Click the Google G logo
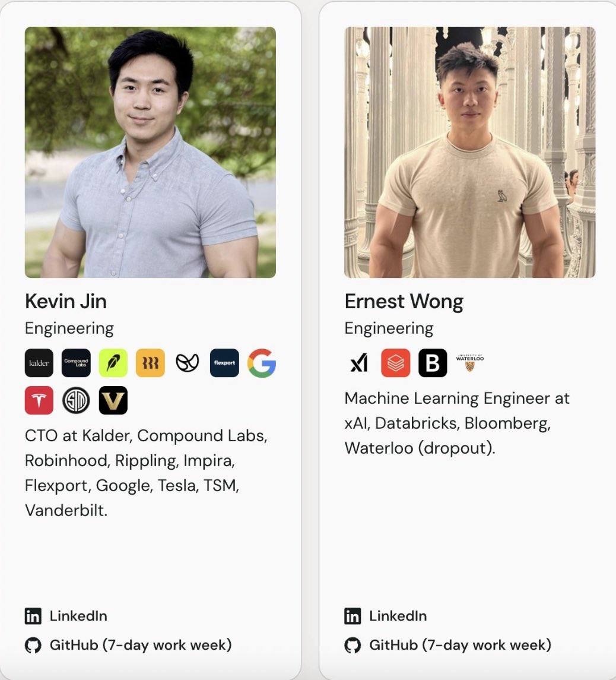This screenshot has height=680, width=616. [x=261, y=363]
